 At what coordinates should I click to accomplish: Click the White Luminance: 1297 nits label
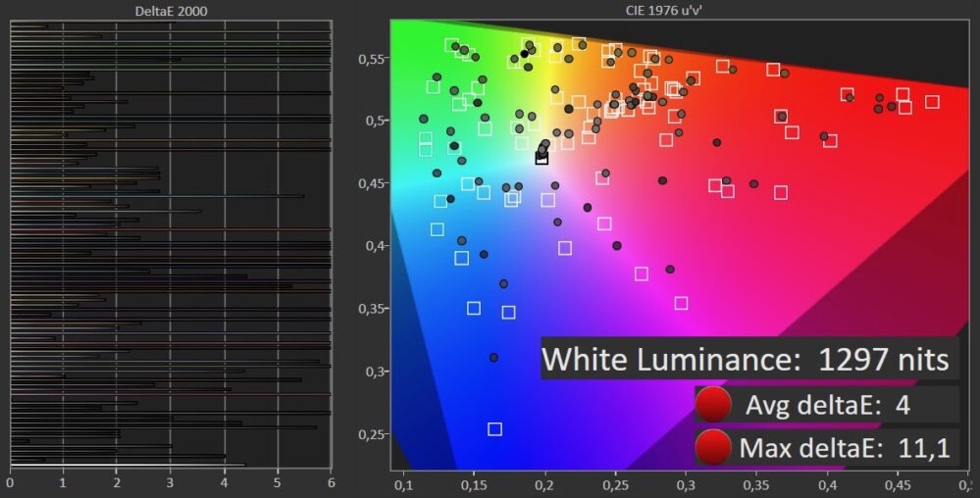click(x=749, y=359)
